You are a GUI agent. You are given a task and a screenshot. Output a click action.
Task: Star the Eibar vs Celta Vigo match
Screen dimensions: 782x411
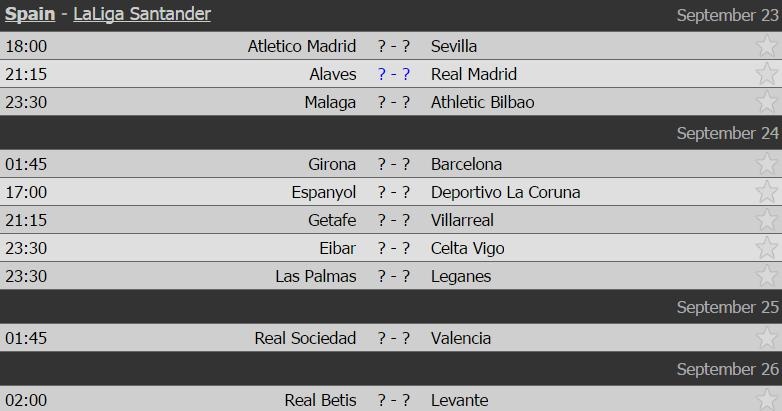tap(766, 248)
